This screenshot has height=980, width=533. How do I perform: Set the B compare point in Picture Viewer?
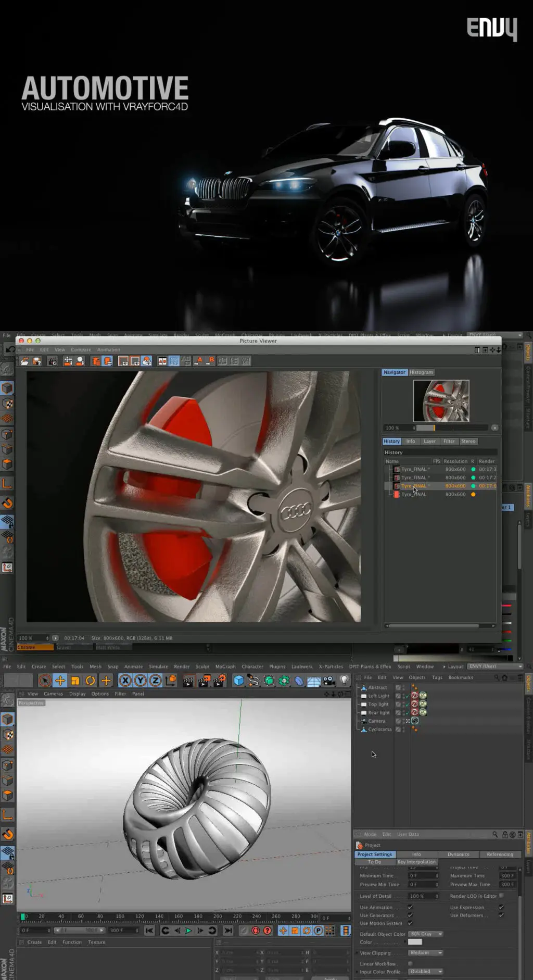(x=211, y=361)
